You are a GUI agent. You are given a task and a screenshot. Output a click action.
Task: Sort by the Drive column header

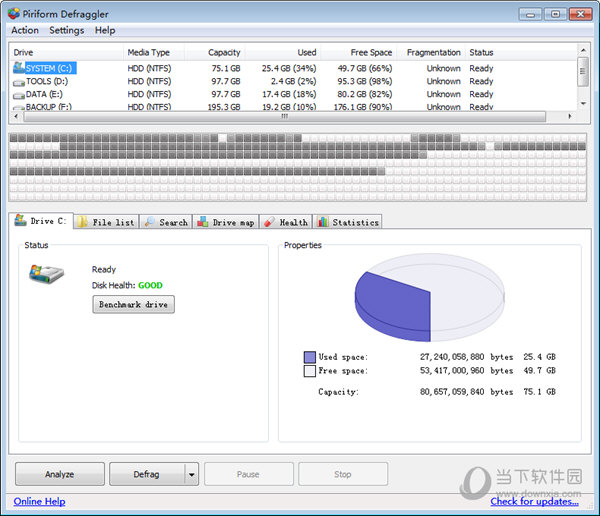(66, 52)
